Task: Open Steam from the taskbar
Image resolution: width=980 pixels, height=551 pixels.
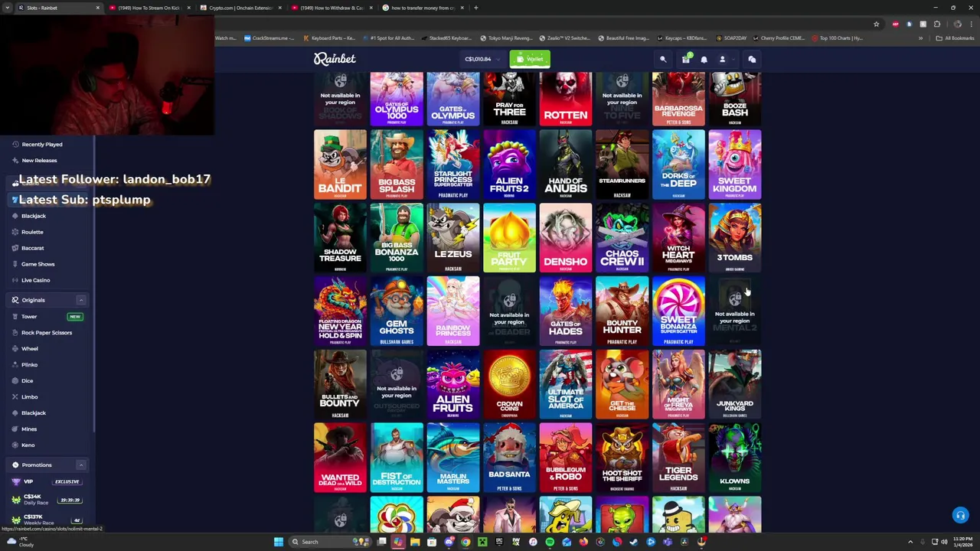Action: pyautogui.click(x=634, y=542)
